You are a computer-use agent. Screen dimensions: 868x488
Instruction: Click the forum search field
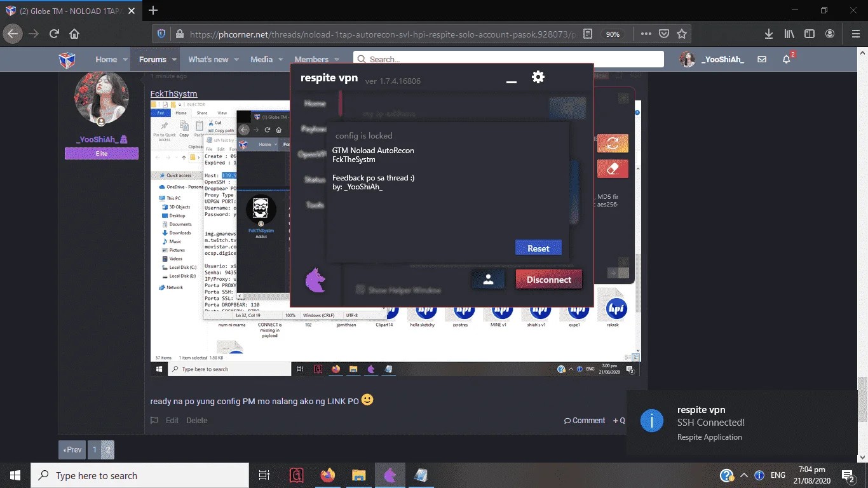(508, 59)
